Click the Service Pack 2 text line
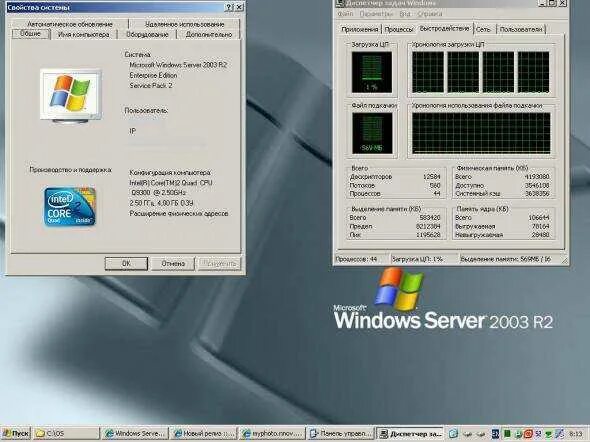 [151, 86]
